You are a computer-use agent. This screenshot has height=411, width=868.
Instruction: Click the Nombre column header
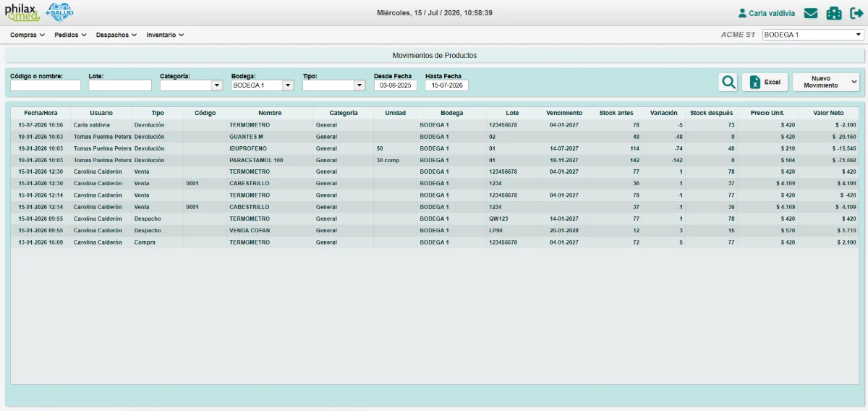pos(270,113)
